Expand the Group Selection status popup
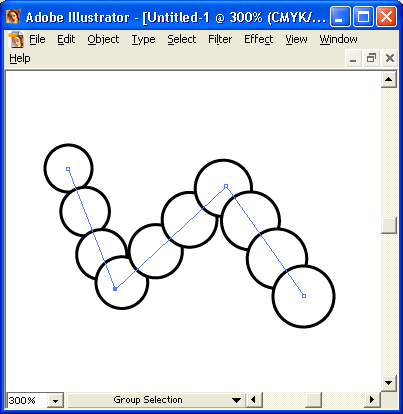403x414 pixels. 237,400
